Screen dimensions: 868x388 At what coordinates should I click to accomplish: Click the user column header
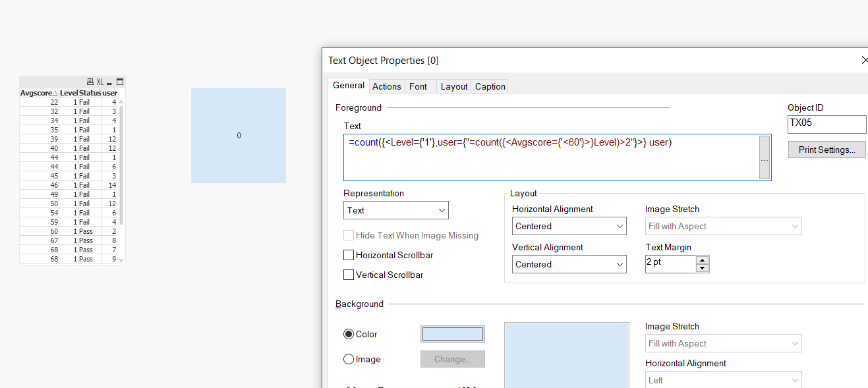pos(110,93)
